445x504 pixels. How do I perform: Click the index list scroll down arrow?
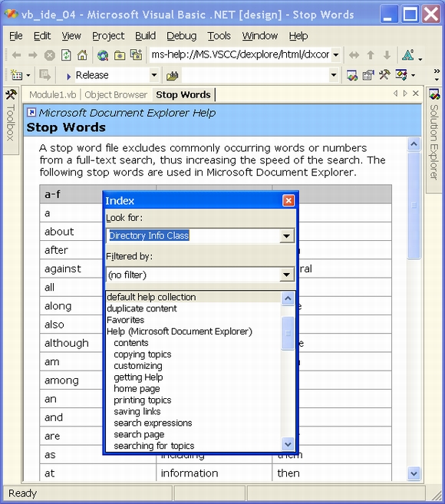pyautogui.click(x=288, y=444)
